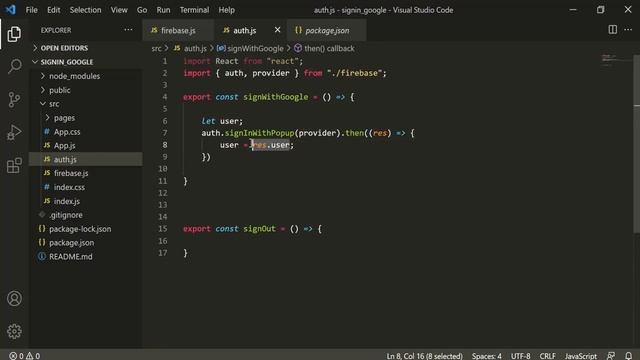640x360 pixels.
Task: Expand the Open Editors section
Action: 86,48
